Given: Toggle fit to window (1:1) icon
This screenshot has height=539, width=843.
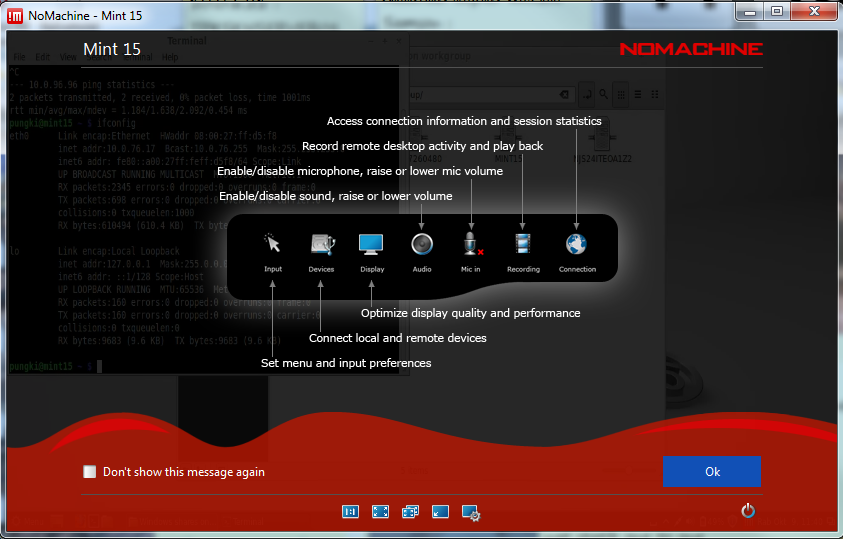Looking at the screenshot, I should [x=351, y=512].
